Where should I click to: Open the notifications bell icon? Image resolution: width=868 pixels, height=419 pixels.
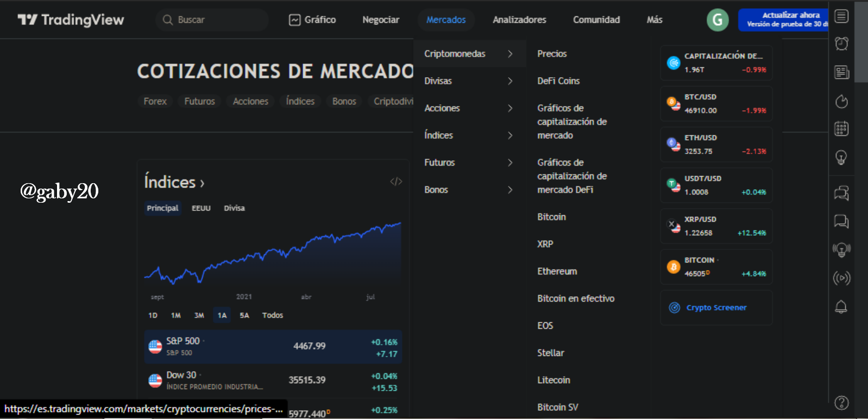[x=841, y=307]
